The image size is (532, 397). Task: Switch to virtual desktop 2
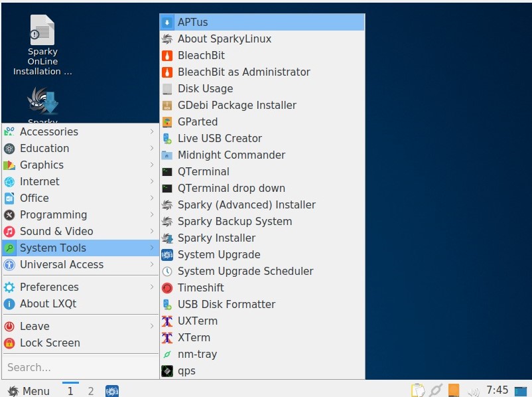pyautogui.click(x=91, y=390)
